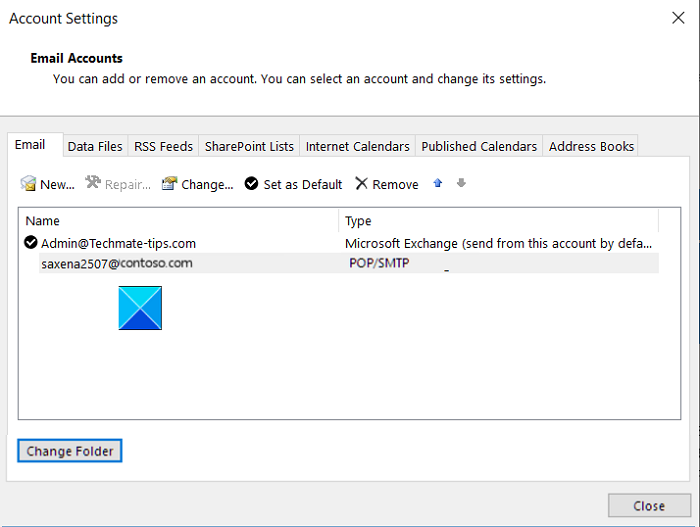The height and width of the screenshot is (527, 700).
Task: Switch to Address Books tab
Action: tap(591, 146)
